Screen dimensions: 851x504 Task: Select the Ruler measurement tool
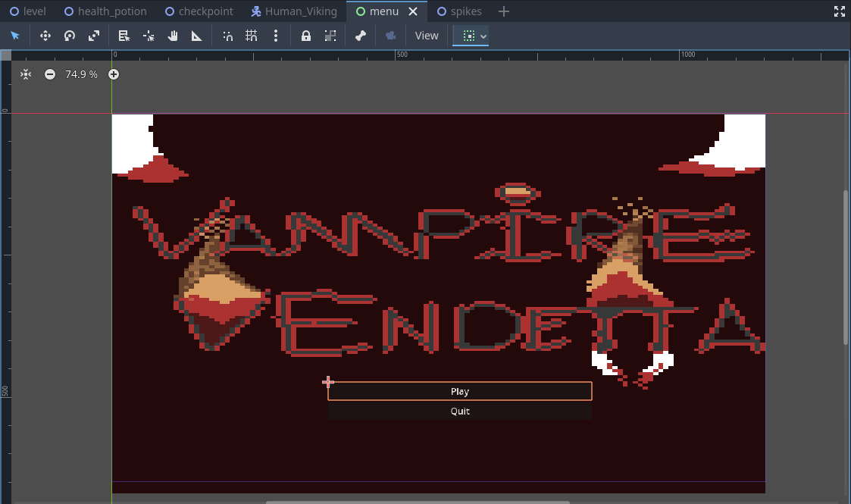click(x=196, y=36)
